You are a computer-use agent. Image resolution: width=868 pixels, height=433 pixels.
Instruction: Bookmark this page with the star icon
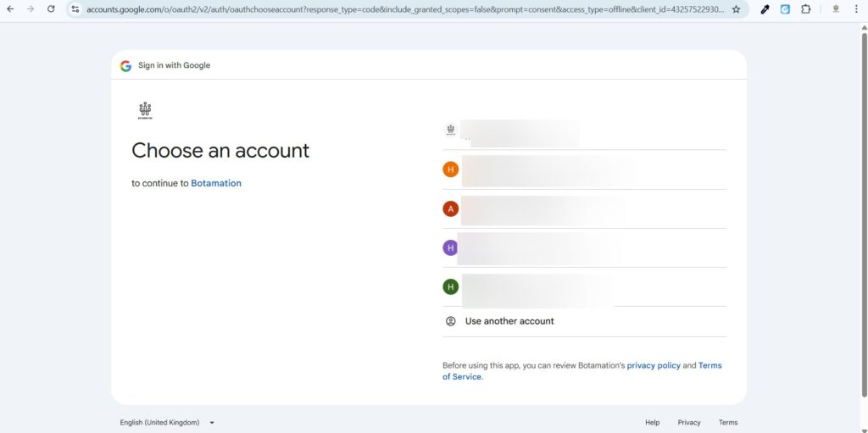pos(736,9)
